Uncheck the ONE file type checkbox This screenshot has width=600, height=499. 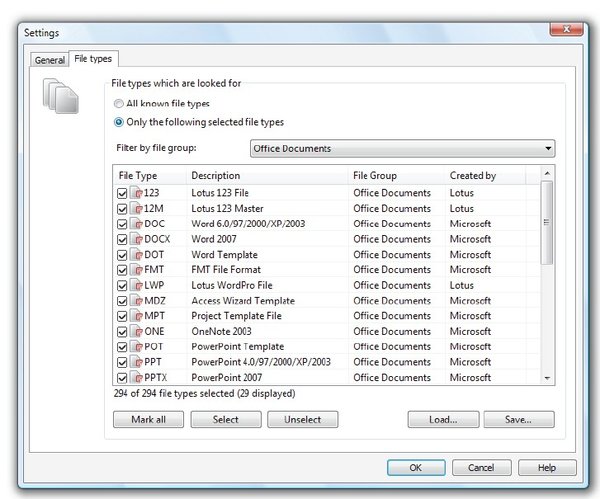pos(122,332)
